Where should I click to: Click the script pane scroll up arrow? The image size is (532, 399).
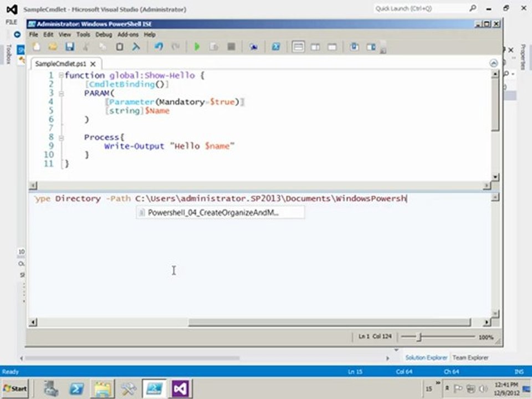point(495,74)
